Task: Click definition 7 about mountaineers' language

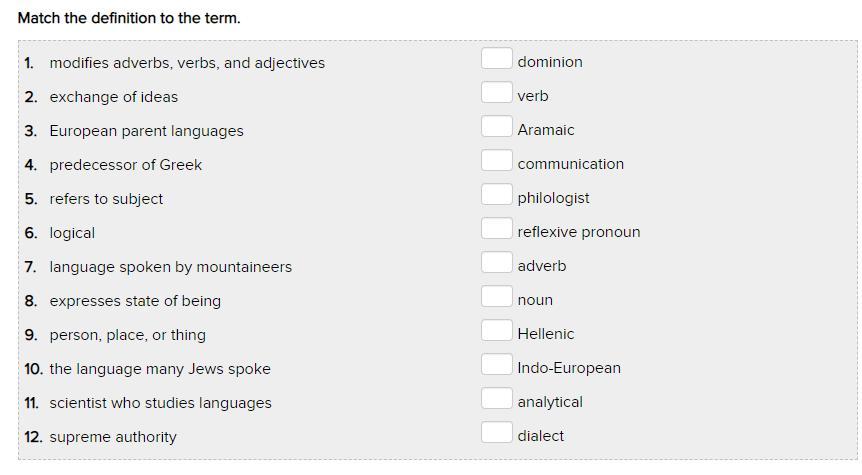Action: tap(170, 267)
